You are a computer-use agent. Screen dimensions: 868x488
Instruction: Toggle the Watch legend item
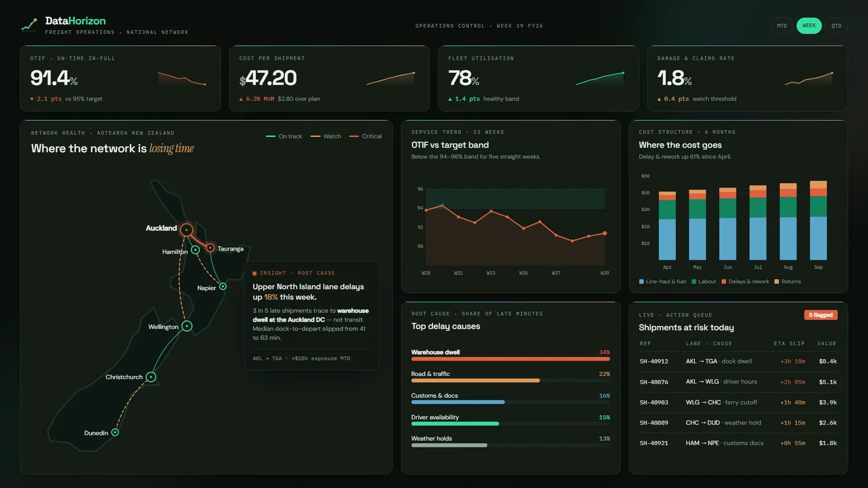[x=325, y=136]
